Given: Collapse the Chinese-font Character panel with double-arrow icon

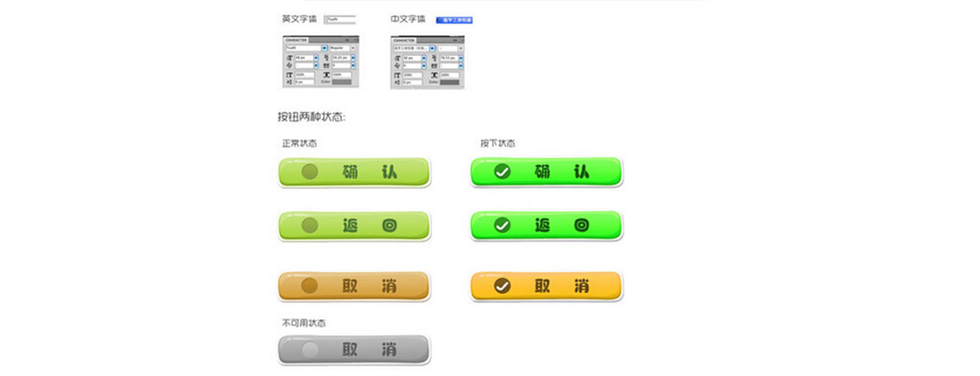Looking at the screenshot, I should point(455,40).
